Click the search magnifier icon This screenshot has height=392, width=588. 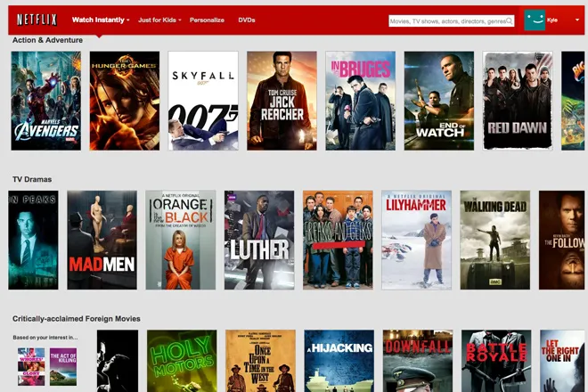(x=510, y=21)
